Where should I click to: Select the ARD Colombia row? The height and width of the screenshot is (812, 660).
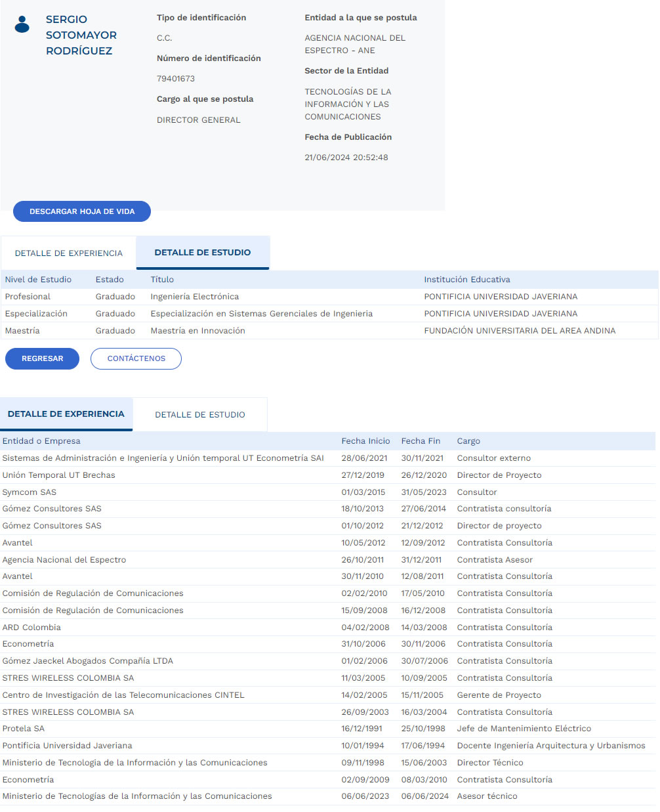click(x=327, y=628)
